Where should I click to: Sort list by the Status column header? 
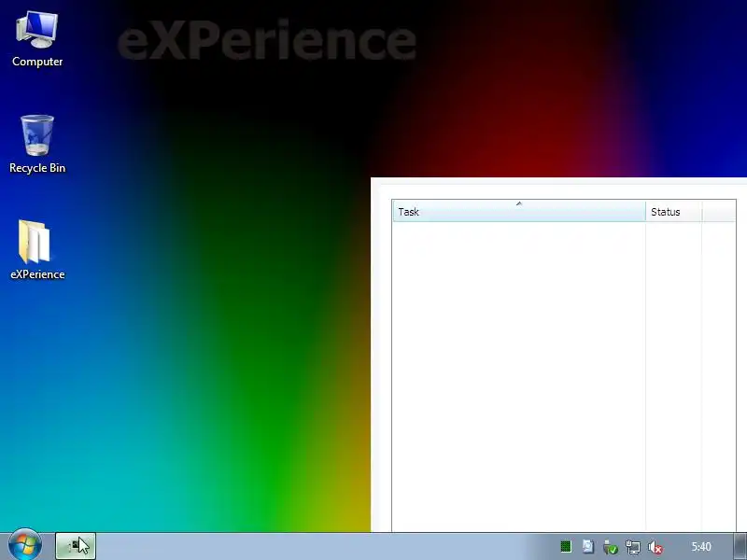[673, 212]
